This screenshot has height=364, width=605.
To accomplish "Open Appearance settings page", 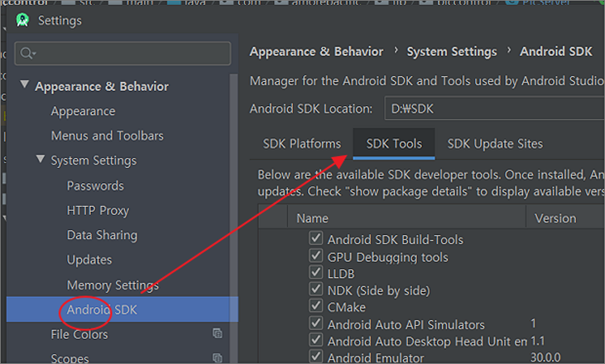I will 83,111.
